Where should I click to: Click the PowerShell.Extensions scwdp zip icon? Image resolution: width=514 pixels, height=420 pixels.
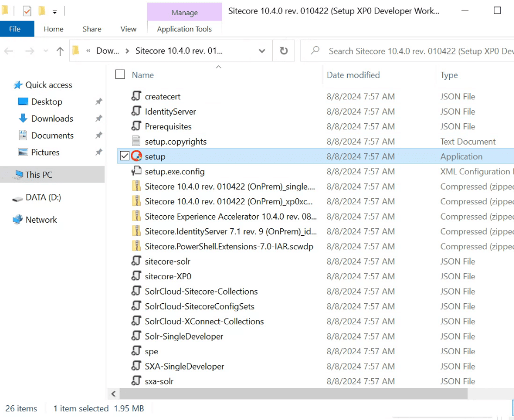coord(136,246)
